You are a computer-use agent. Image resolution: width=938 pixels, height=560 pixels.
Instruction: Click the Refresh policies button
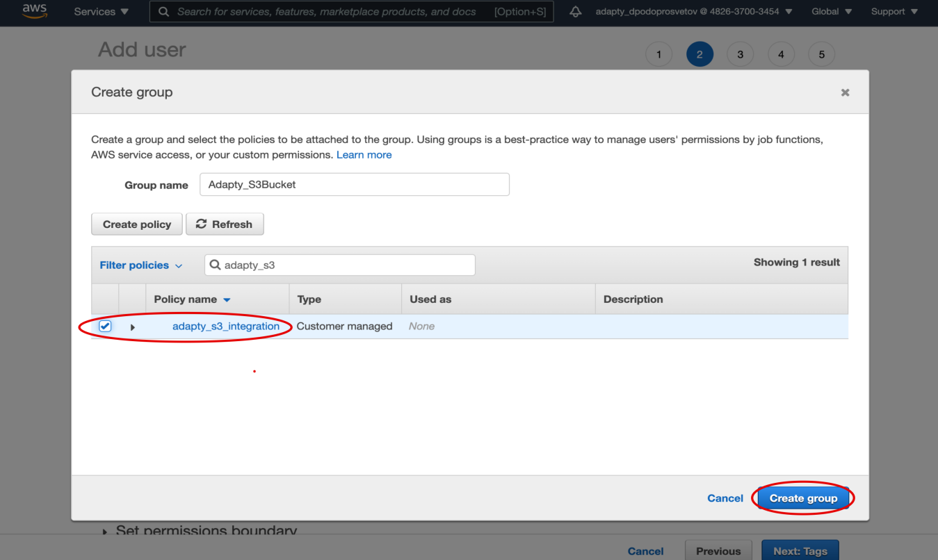point(225,224)
